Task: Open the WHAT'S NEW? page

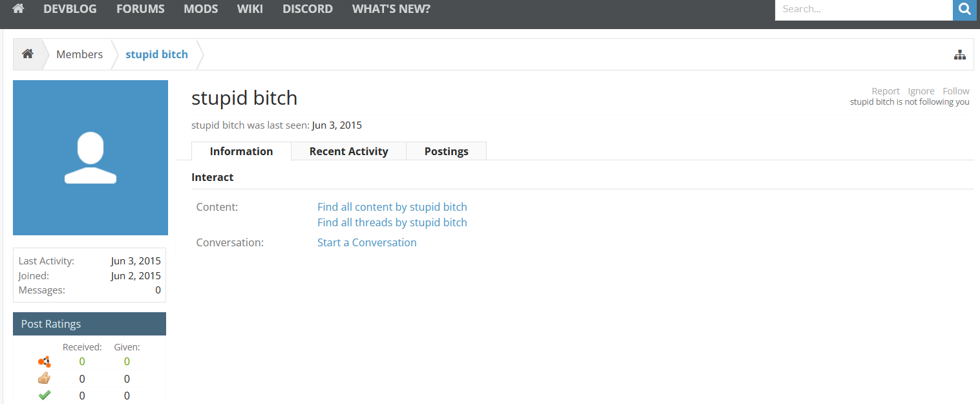Action: point(391,9)
